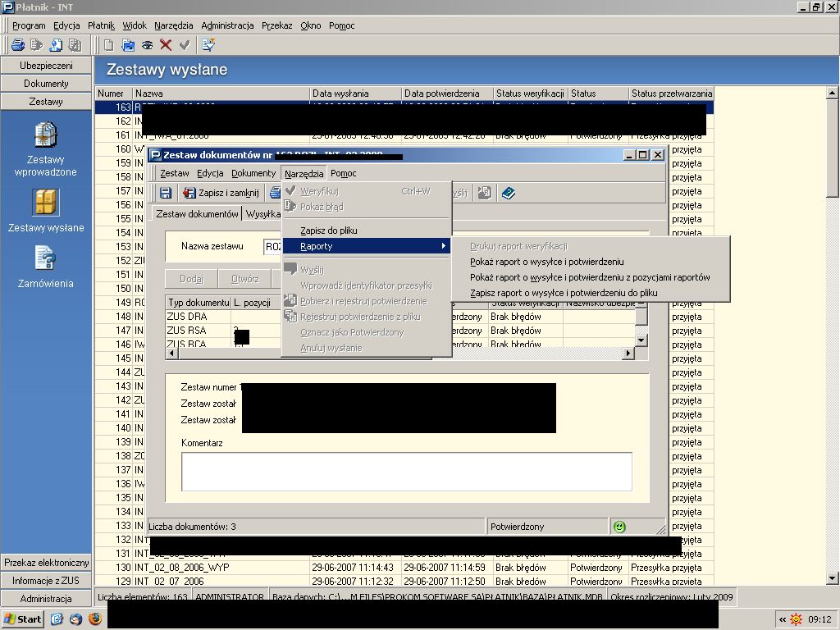Screen dimensions: 840x630
Task: Click the blue help book icon in dialog toolbar
Action: coord(508,193)
